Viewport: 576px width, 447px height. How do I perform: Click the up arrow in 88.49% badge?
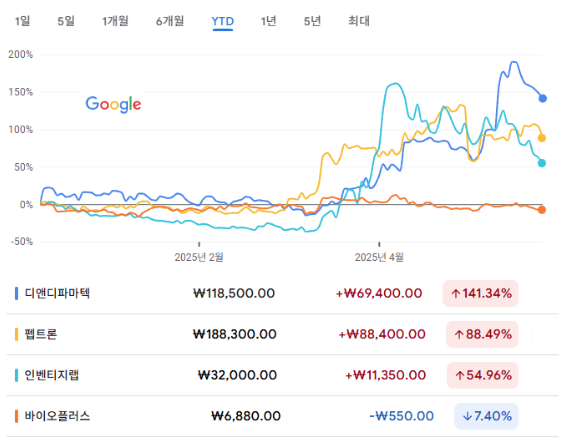coord(459,335)
